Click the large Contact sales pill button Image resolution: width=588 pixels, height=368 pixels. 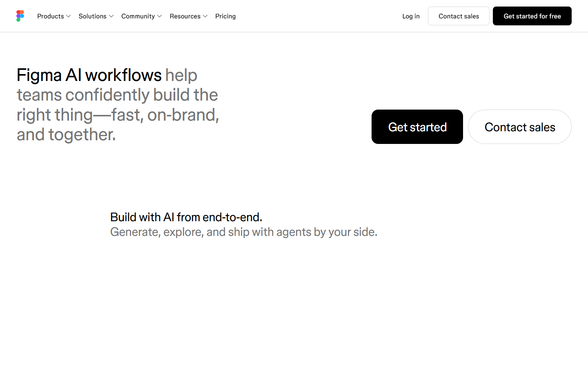coord(520,127)
